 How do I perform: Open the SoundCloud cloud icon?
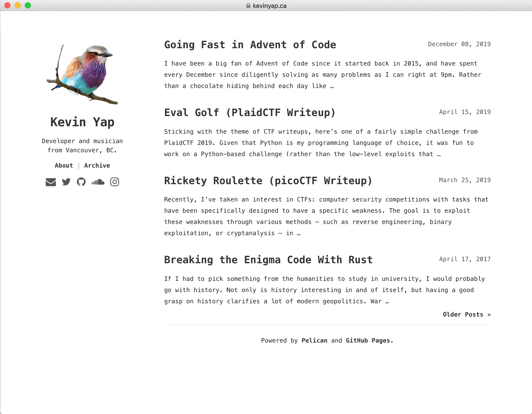coord(98,182)
